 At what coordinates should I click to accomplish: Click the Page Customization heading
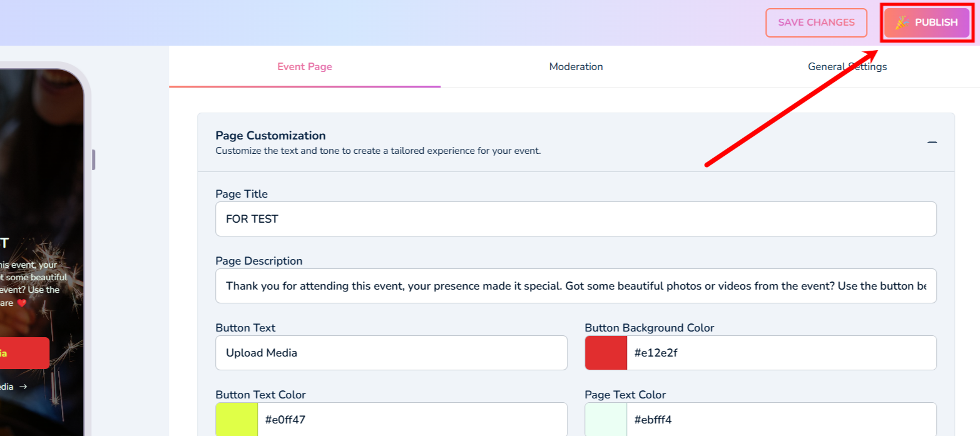270,136
